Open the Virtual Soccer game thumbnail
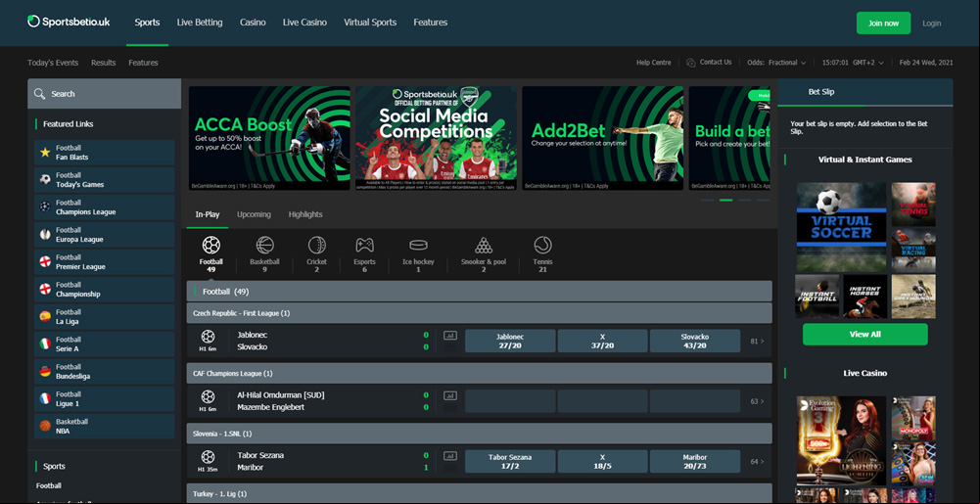 pyautogui.click(x=841, y=227)
